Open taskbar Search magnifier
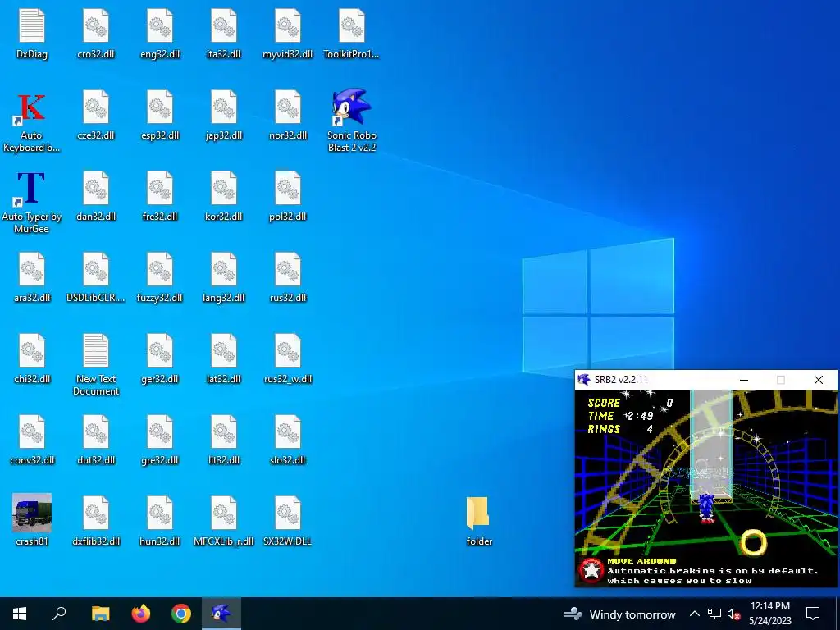 (x=59, y=614)
